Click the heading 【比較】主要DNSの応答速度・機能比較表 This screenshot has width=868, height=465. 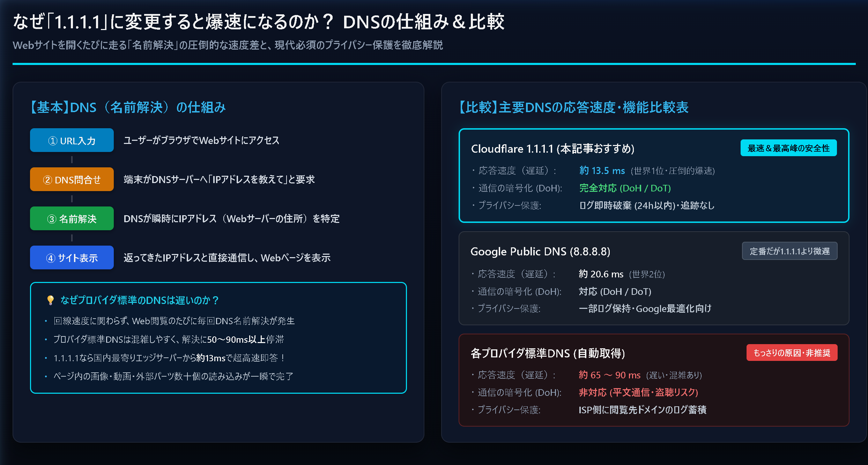click(574, 107)
